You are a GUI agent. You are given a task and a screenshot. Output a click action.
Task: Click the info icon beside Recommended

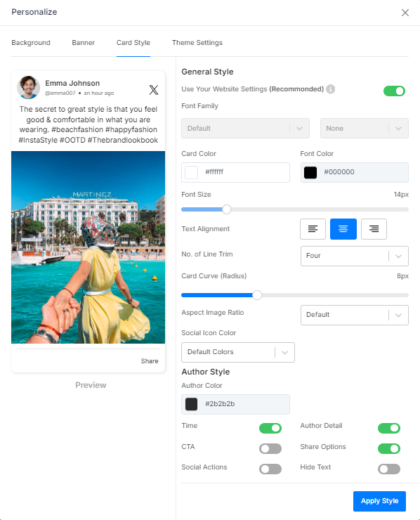tap(330, 89)
